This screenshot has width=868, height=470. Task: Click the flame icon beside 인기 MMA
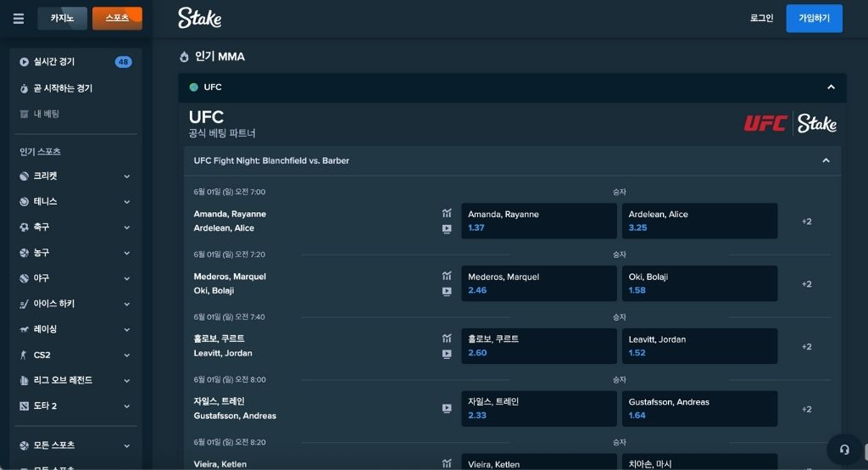[184, 57]
